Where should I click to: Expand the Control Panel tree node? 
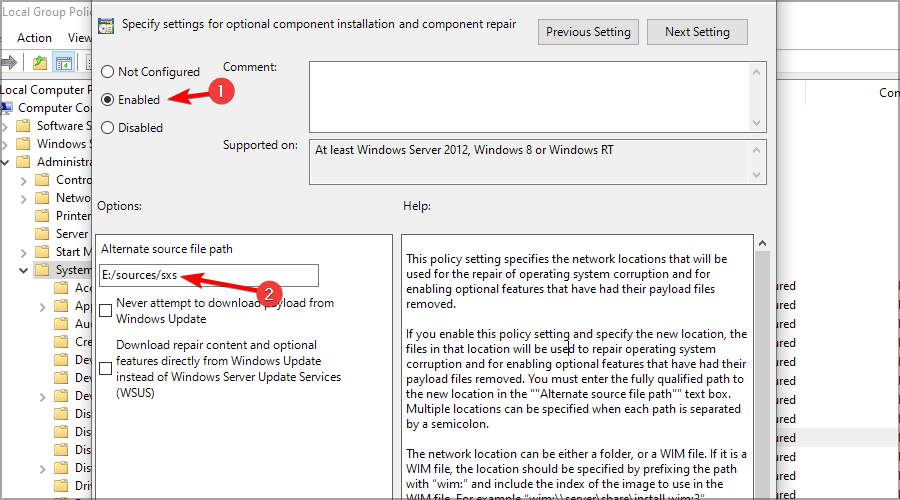point(24,181)
